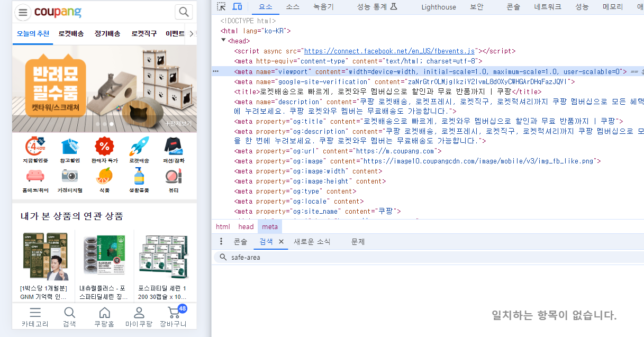Click safe-area search input field

pyautogui.click(x=428, y=257)
